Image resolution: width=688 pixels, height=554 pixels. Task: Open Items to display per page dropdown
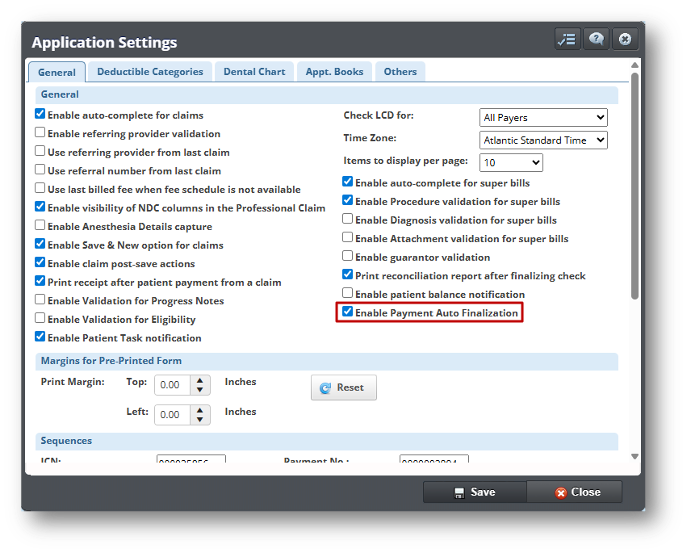(x=511, y=162)
